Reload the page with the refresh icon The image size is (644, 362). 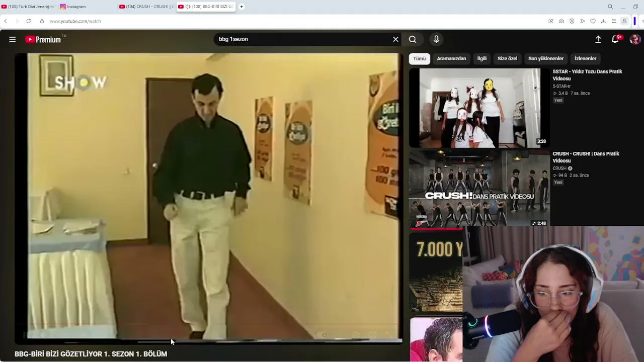[29, 21]
